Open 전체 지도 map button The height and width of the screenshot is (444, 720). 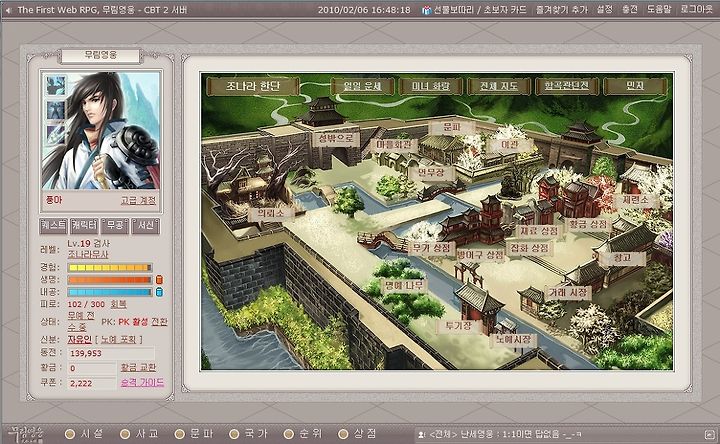tap(499, 86)
